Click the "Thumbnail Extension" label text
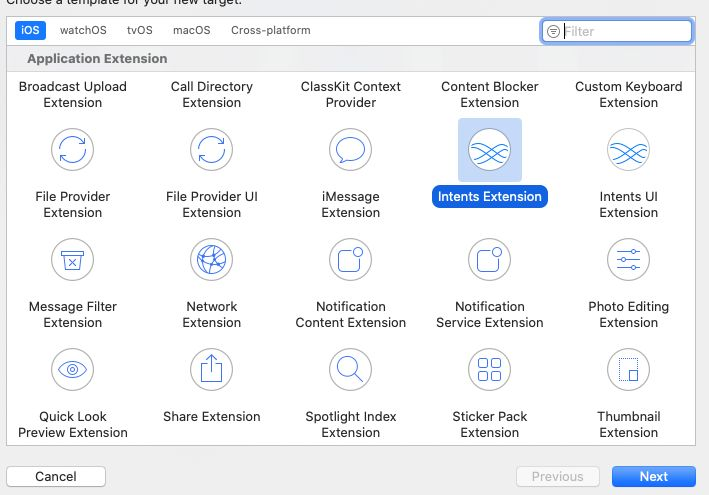 [x=629, y=424]
